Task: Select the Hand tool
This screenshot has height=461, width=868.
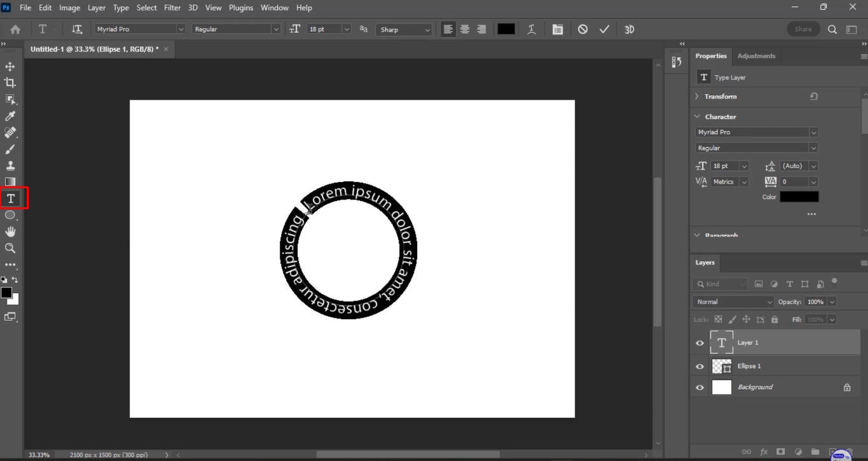Action: click(x=9, y=231)
